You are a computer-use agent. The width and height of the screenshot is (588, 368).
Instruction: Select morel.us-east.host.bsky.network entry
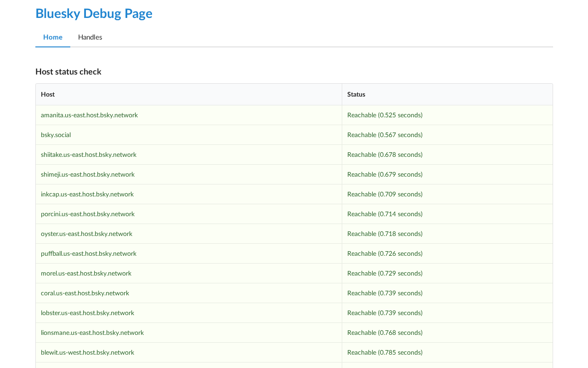pos(86,273)
